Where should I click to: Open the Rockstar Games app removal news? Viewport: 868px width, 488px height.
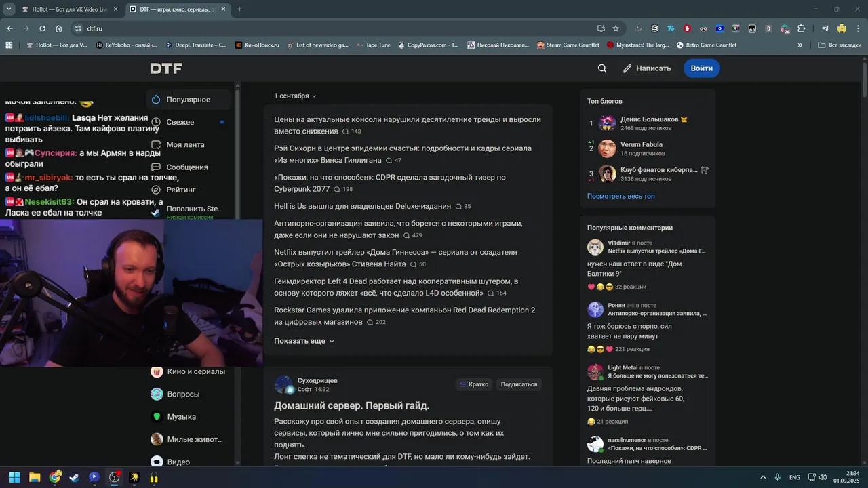pyautogui.click(x=404, y=316)
